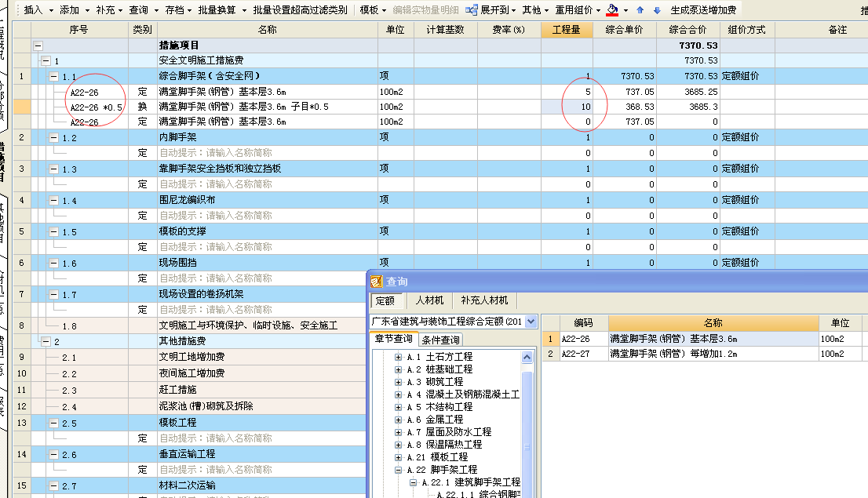This screenshot has height=498, width=868.
Task: Switch to the 人材机 tab
Action: point(429,300)
